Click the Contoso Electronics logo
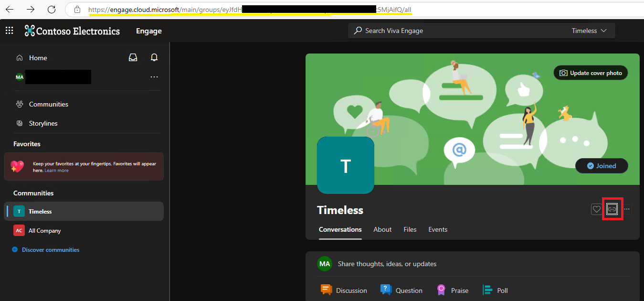Viewport: 644px width, 301px height. 72,31
